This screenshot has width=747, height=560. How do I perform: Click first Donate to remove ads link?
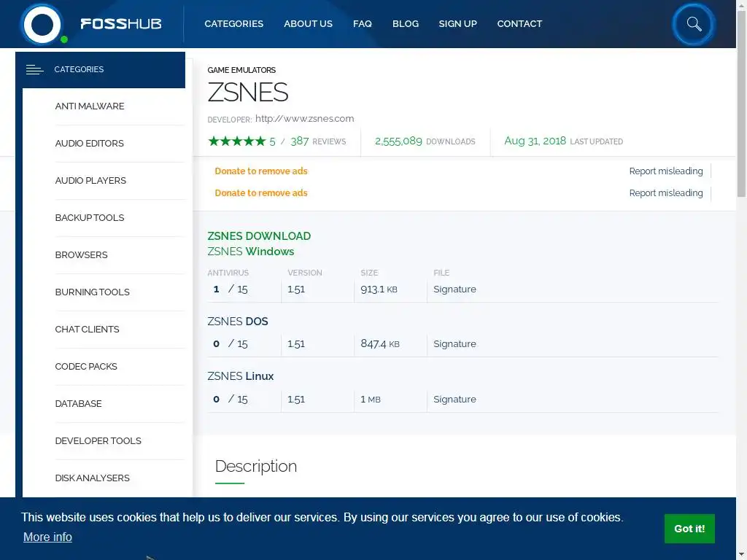(261, 171)
